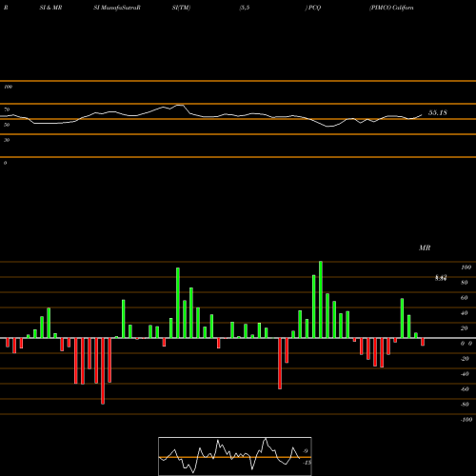Click the 'SI & MR' header label

point(50,8)
